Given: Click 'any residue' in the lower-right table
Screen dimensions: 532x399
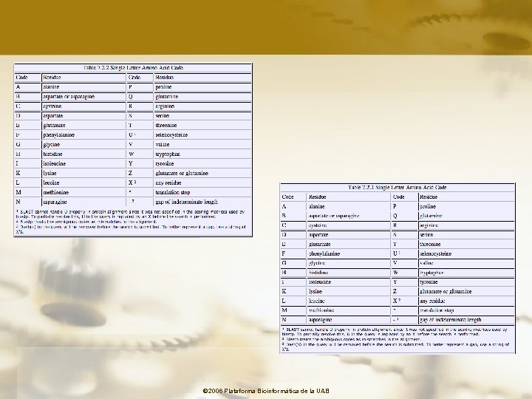Looking at the screenshot, I should (432, 301).
